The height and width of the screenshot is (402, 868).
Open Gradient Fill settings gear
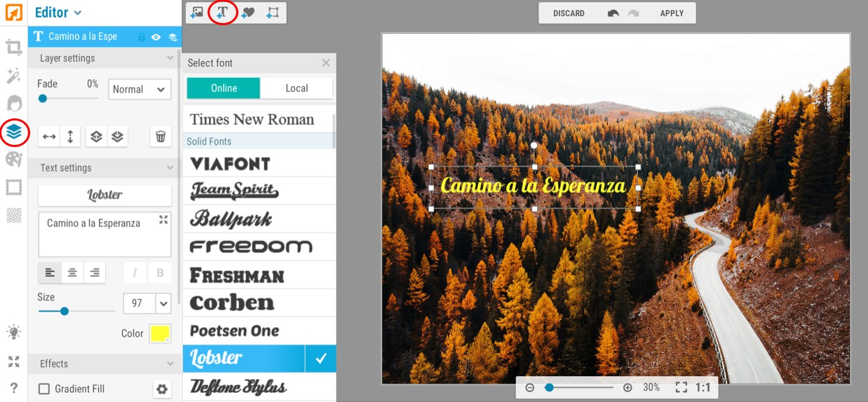point(162,389)
